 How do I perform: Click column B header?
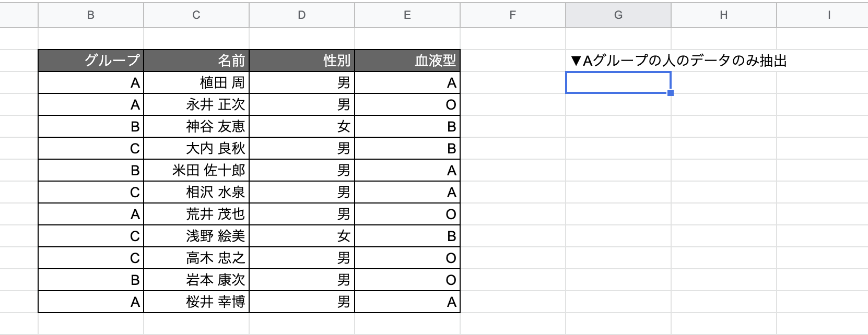[91, 15]
